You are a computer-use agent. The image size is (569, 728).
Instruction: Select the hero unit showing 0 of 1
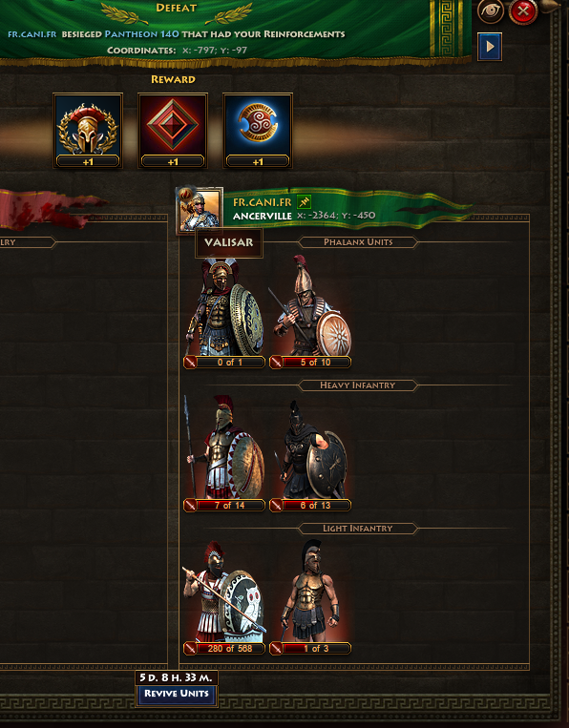pos(224,313)
